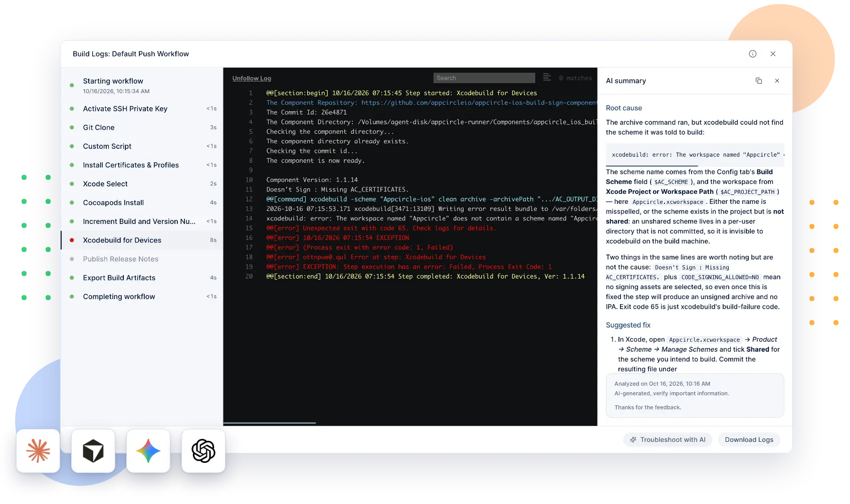The width and height of the screenshot is (850, 504).
Task: Open the Xcode Select step
Action: click(142, 184)
